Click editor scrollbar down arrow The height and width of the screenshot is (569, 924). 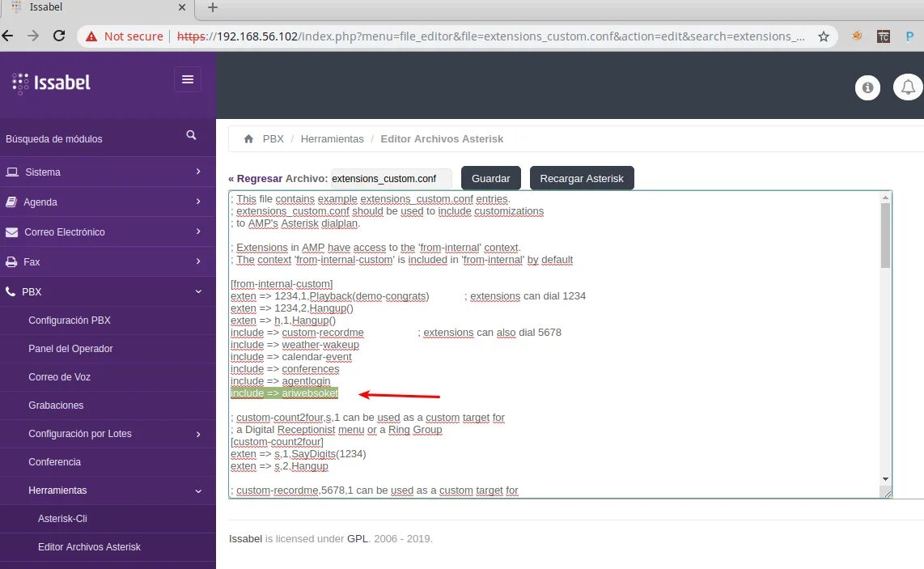pos(885,479)
